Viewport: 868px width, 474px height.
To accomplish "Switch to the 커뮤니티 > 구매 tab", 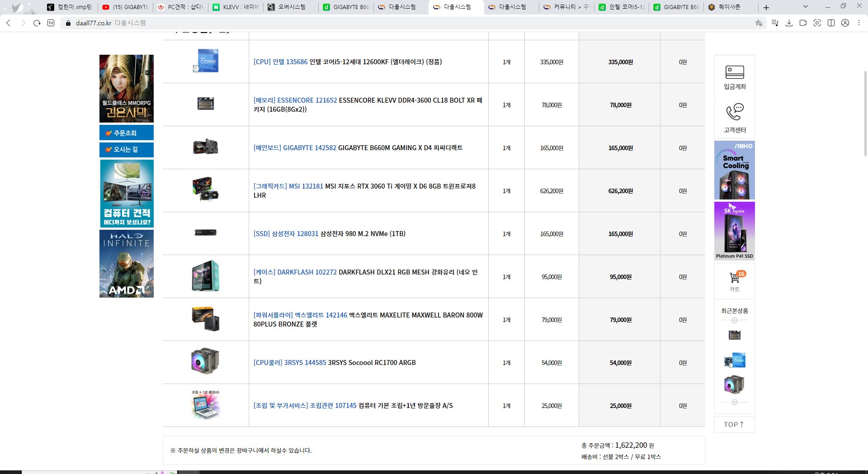I will 566,7.
